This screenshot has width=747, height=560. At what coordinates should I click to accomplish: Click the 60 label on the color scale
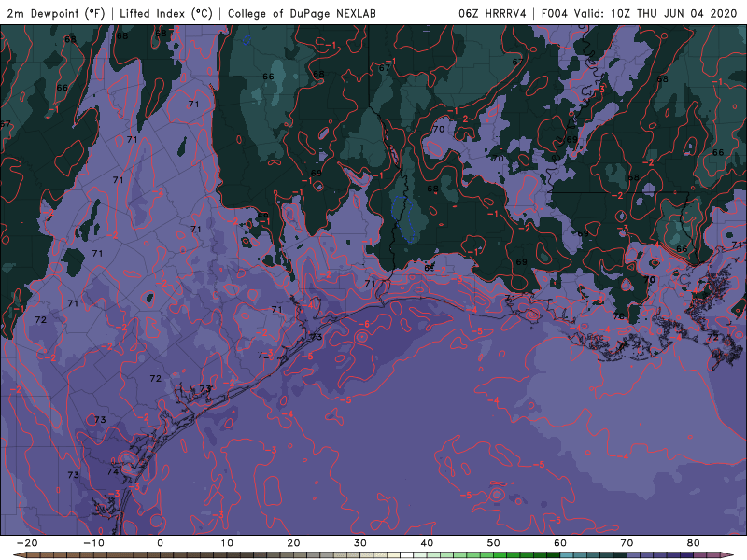coord(560,543)
